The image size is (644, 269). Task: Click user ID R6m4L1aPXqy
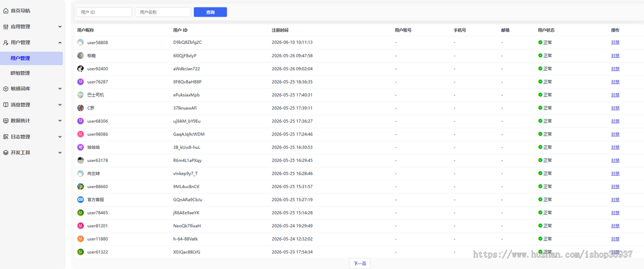click(x=187, y=160)
